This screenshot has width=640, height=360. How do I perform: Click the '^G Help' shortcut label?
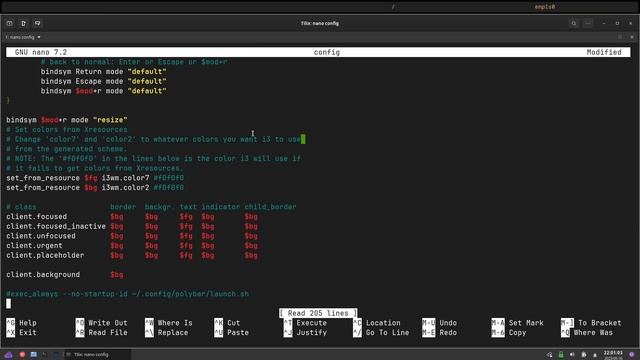click(x=22, y=323)
